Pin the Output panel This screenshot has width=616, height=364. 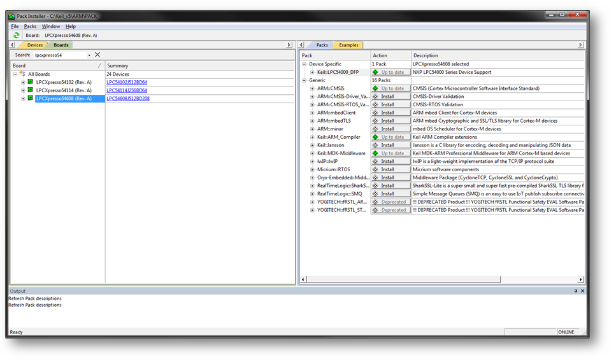[x=575, y=291]
